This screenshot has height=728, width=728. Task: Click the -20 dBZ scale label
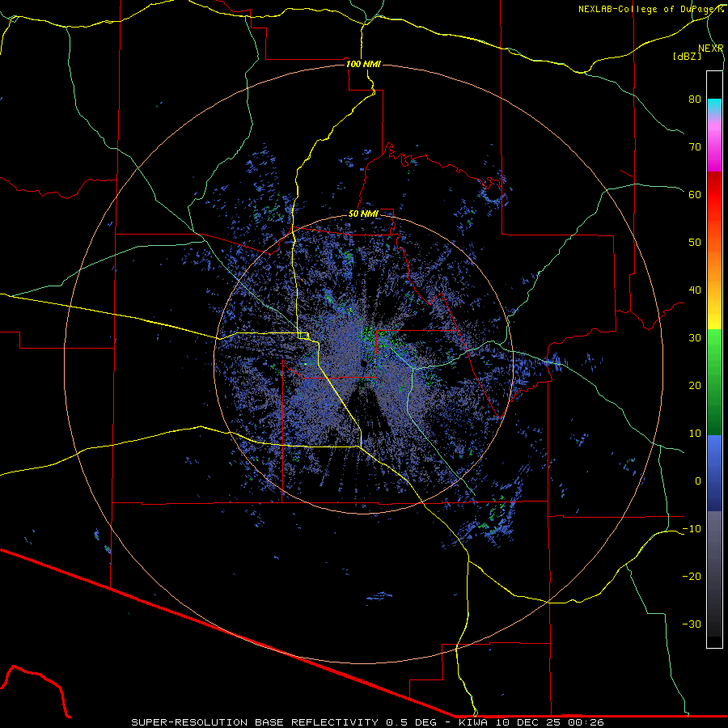click(692, 577)
